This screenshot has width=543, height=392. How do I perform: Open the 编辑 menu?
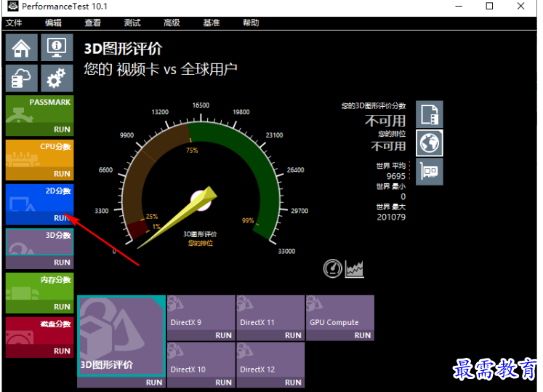pos(53,23)
